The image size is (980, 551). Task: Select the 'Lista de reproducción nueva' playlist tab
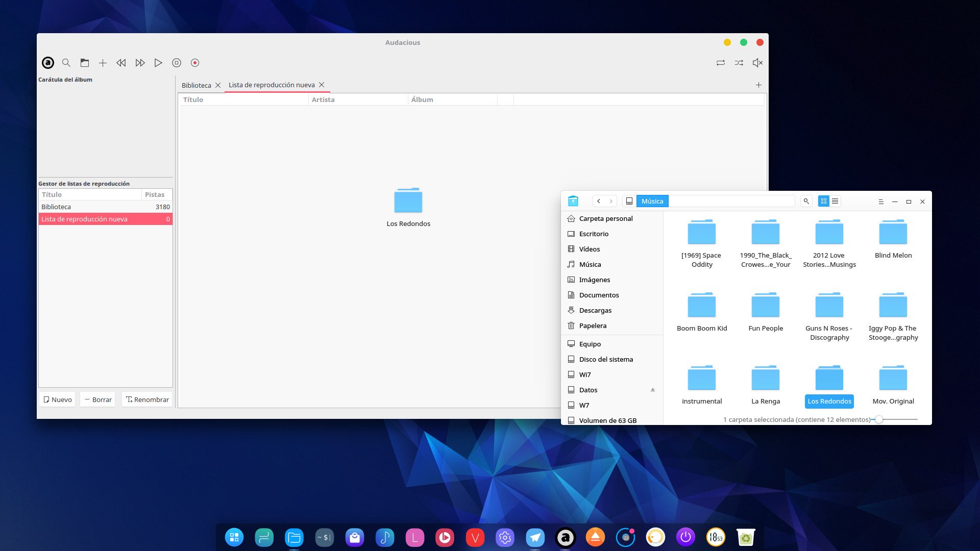tap(271, 84)
